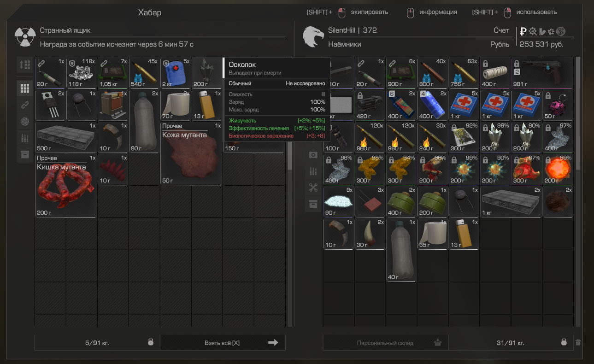The width and height of the screenshot is (594, 364).
Task: Select blue medical pouch 5x in loot box
Action: 176,73
